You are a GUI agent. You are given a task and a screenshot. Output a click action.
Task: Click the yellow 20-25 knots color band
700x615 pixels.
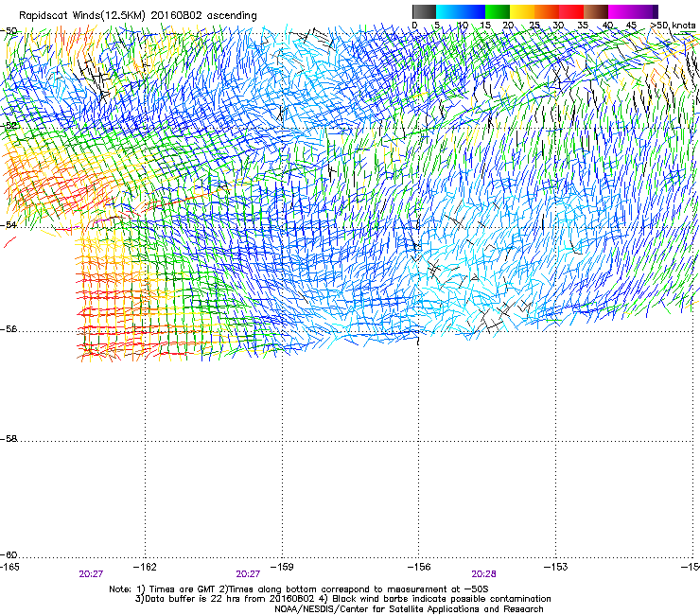coord(522,11)
